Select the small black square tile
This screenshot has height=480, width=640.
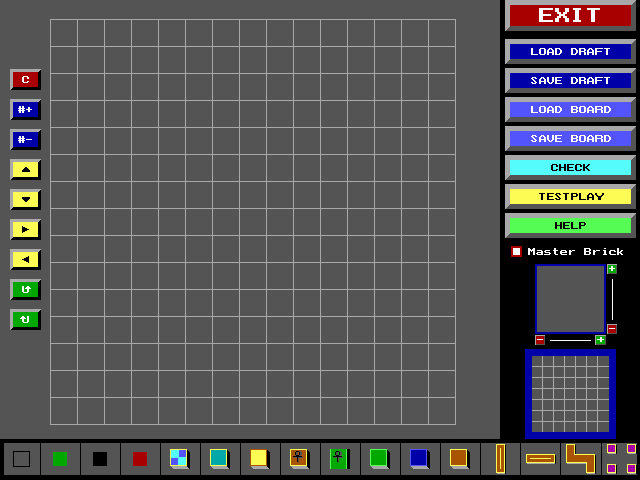click(100, 459)
